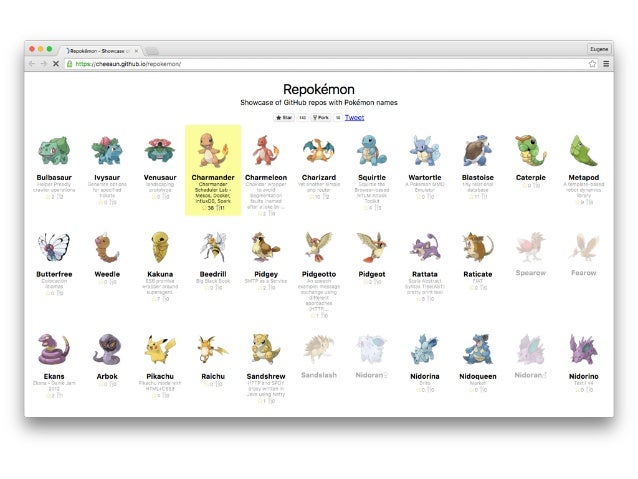This screenshot has height=479, width=638.
Task: Click the Pidgeotto description text
Action: coord(319,295)
